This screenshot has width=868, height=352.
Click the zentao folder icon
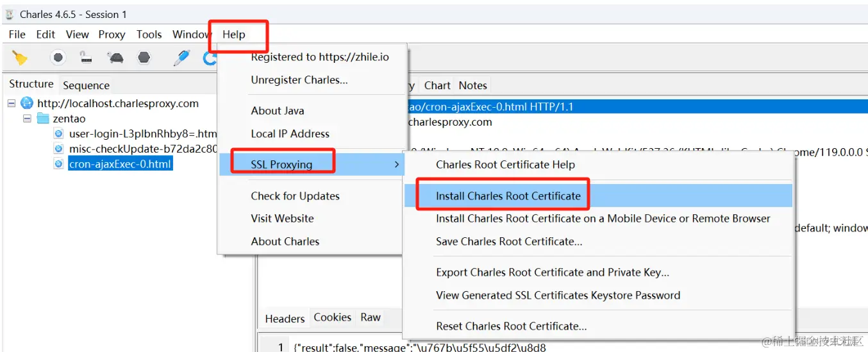(43, 119)
